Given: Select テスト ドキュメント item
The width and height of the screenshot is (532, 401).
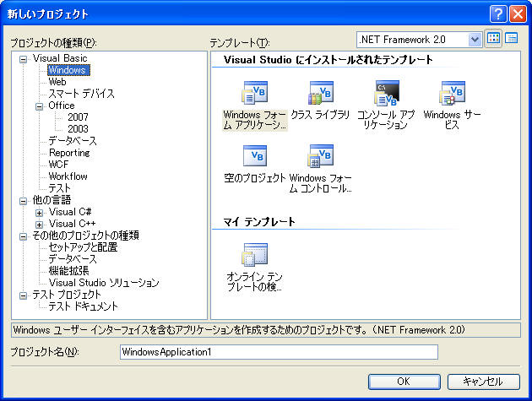Looking at the screenshot, I should pos(83,306).
